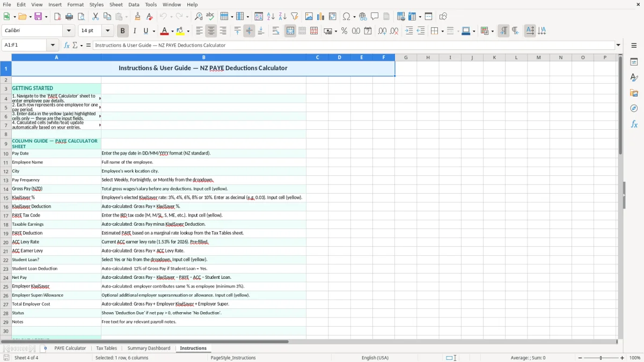Switch to Tax Tables sheet tab

click(106, 348)
